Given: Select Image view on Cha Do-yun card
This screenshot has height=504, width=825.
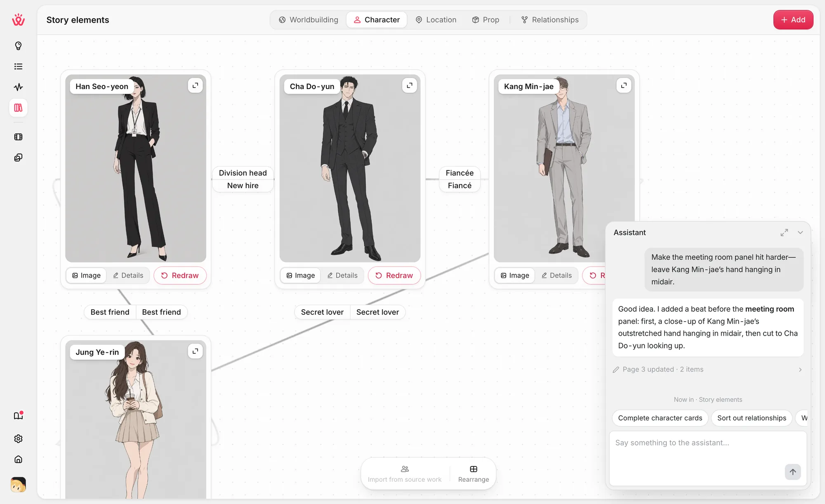Looking at the screenshot, I should tap(301, 276).
